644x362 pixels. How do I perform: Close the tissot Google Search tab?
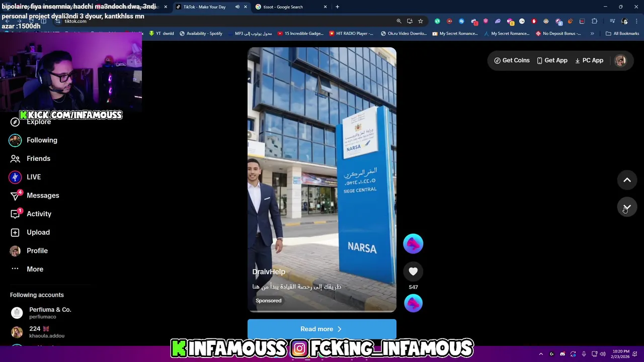pyautogui.click(x=325, y=7)
